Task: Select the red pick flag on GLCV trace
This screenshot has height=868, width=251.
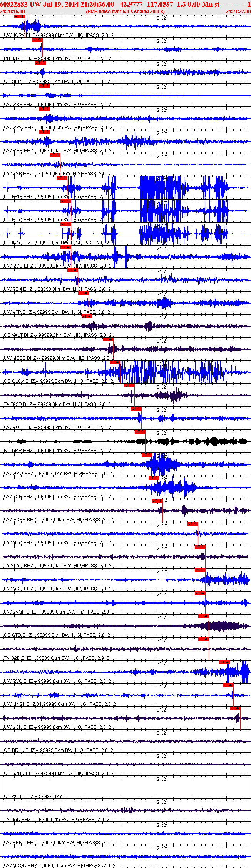Action: point(115,362)
